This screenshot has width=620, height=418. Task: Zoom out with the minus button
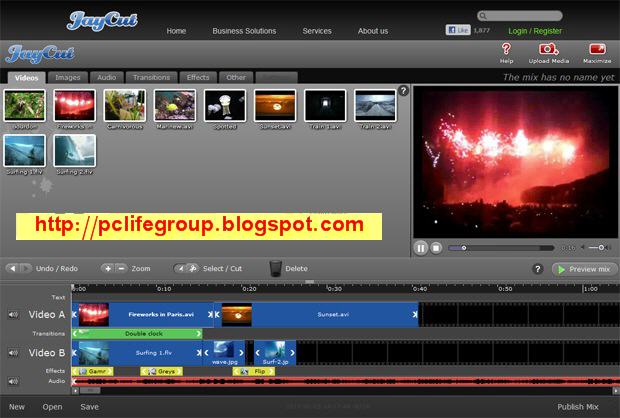(121, 269)
